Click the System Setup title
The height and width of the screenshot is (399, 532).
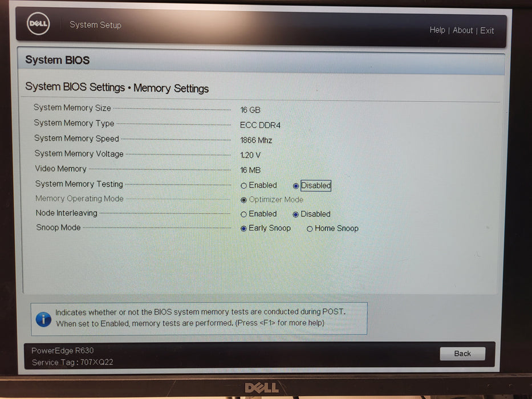(95, 25)
